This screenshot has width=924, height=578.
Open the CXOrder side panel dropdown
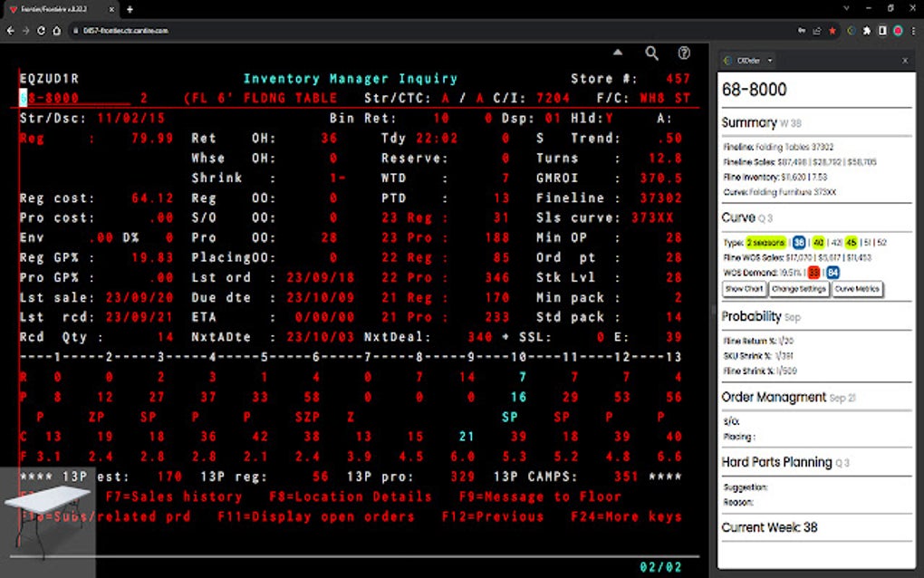[770, 61]
